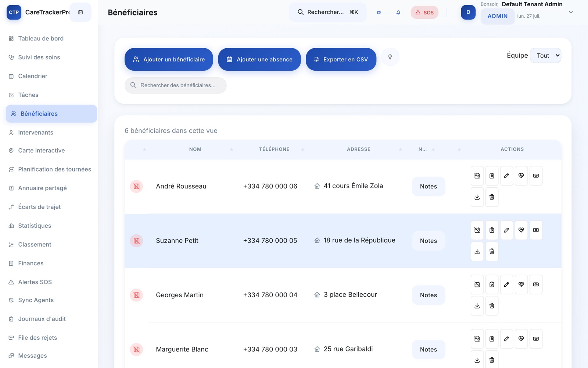Click Suzanne Petit's red status icon
This screenshot has width=588, height=368.
pos(136,241)
